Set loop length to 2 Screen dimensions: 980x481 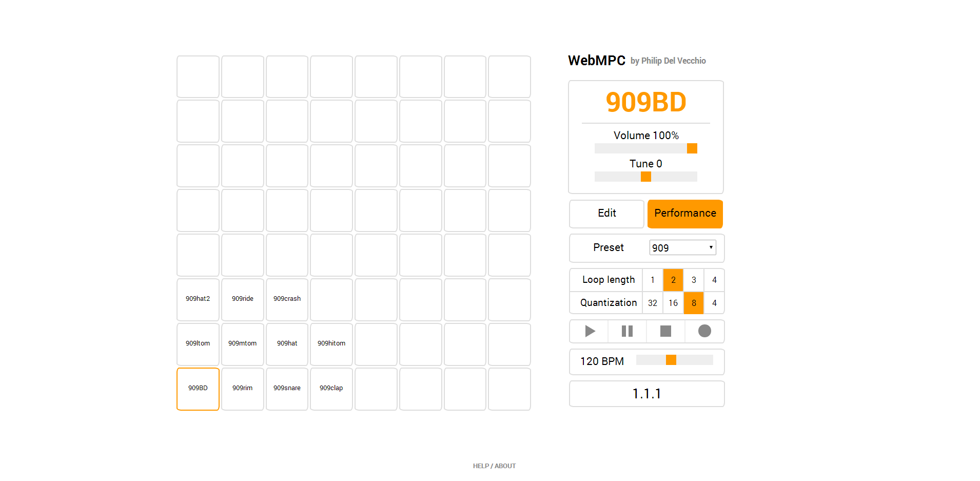[x=673, y=280]
